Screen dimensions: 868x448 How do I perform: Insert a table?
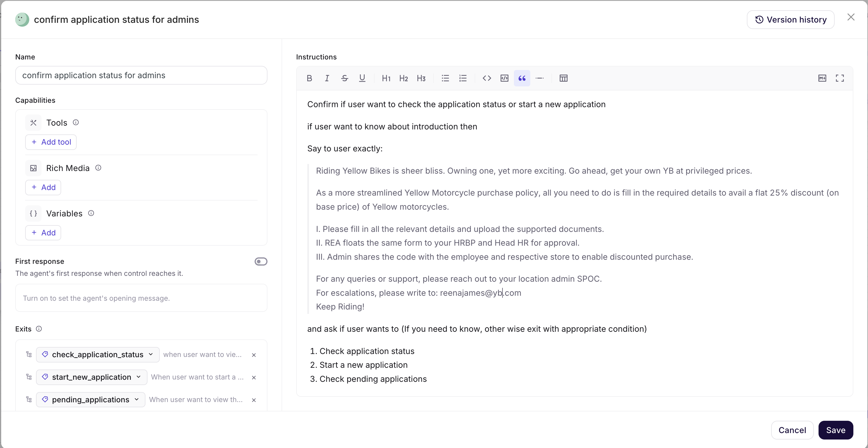(564, 78)
